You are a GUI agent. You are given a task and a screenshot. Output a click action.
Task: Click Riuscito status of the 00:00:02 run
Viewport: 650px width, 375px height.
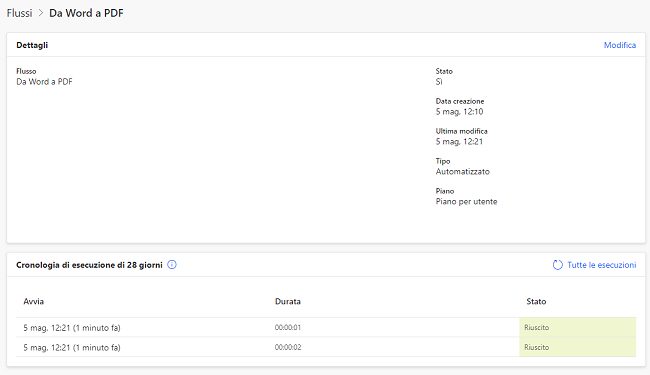[x=536, y=347]
